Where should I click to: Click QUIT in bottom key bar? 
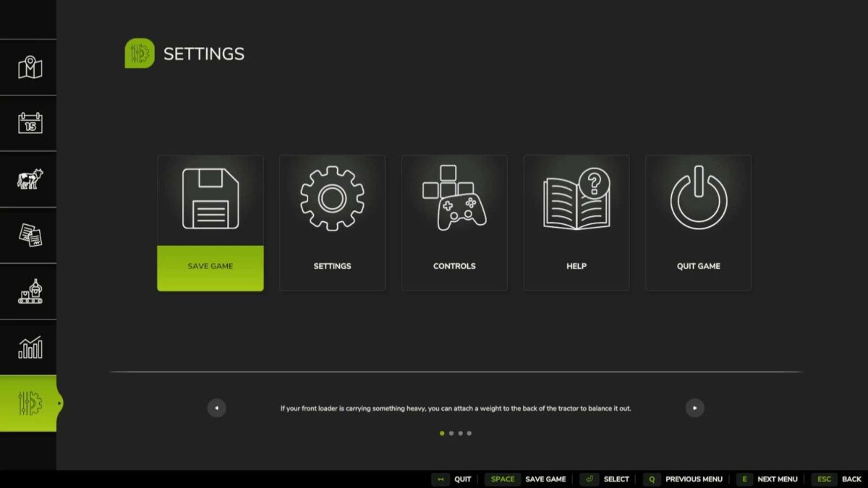(463, 479)
